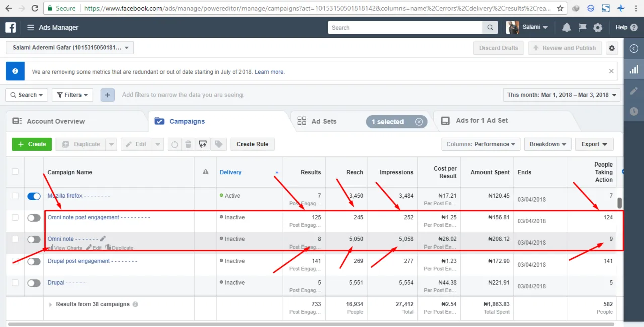Open the notifications bell
This screenshot has height=327, width=644.
pyautogui.click(x=567, y=28)
